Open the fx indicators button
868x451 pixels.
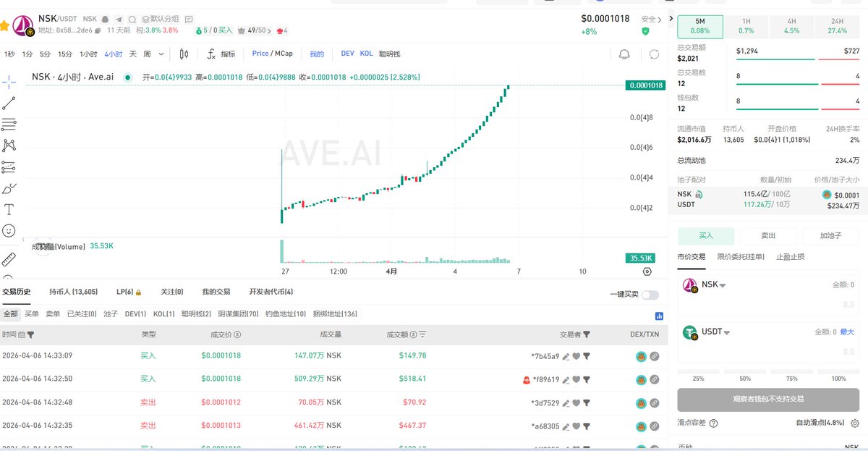point(221,54)
